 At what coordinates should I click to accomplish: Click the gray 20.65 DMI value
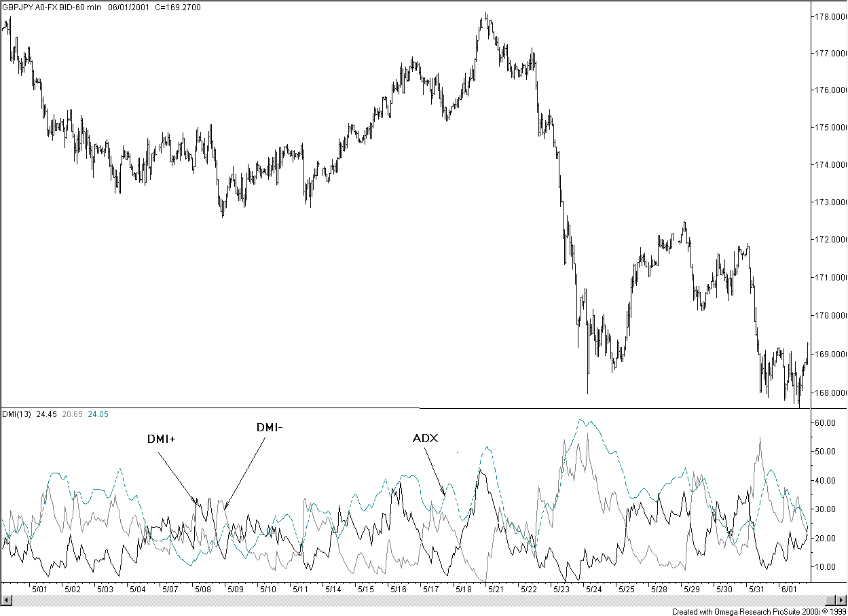[x=72, y=414]
